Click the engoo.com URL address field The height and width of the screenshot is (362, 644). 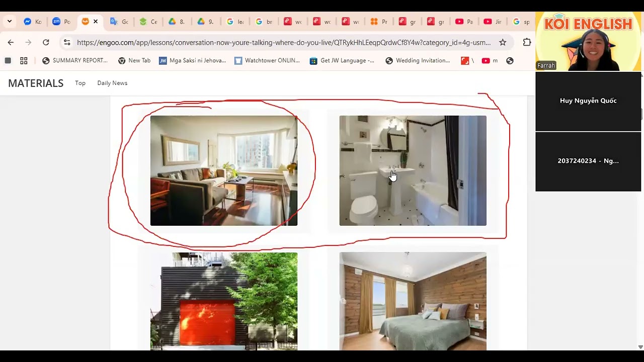[x=283, y=42]
